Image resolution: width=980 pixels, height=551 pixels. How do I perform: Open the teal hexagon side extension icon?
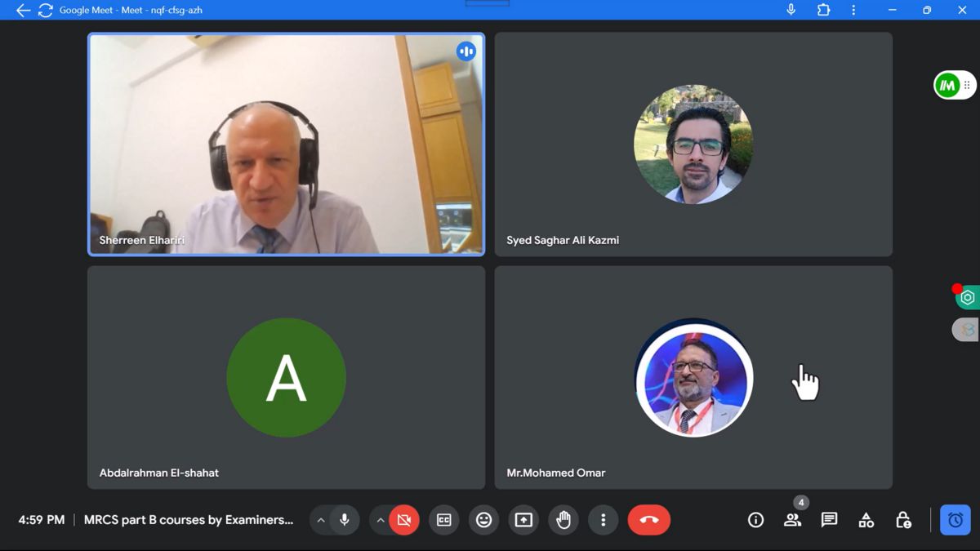pyautogui.click(x=968, y=297)
